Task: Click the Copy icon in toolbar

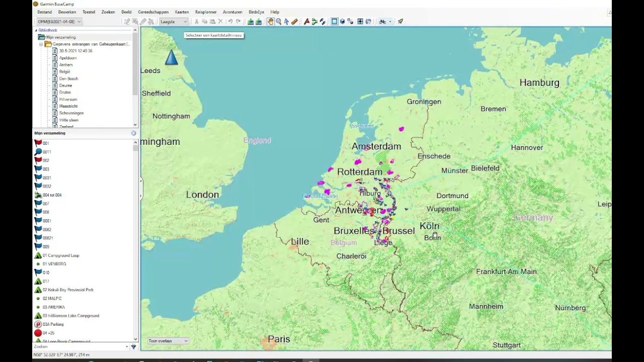Action: [x=204, y=22]
